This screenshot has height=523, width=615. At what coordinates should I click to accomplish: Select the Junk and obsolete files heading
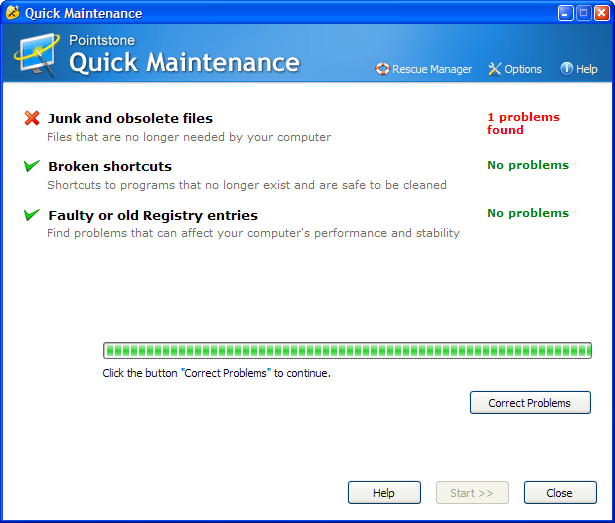click(x=130, y=118)
